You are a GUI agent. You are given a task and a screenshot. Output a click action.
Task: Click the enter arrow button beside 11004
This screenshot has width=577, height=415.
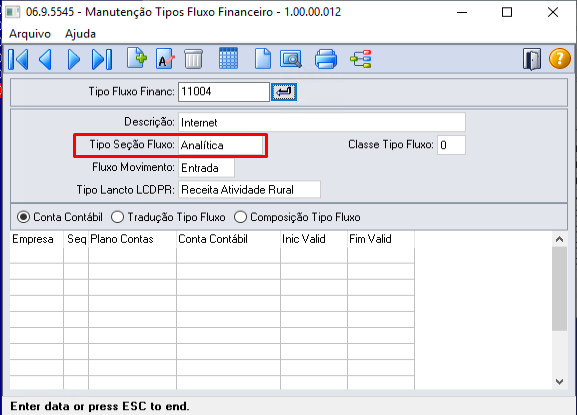284,92
